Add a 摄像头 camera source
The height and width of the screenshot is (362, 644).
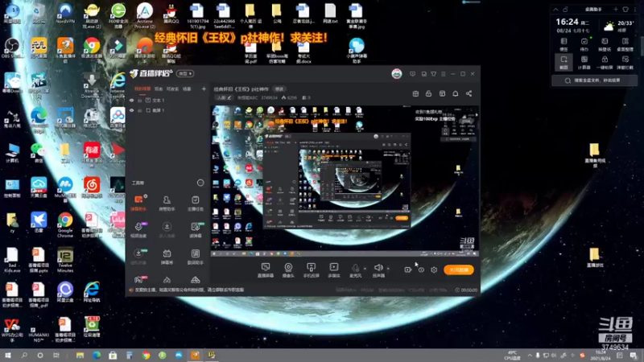(x=288, y=270)
